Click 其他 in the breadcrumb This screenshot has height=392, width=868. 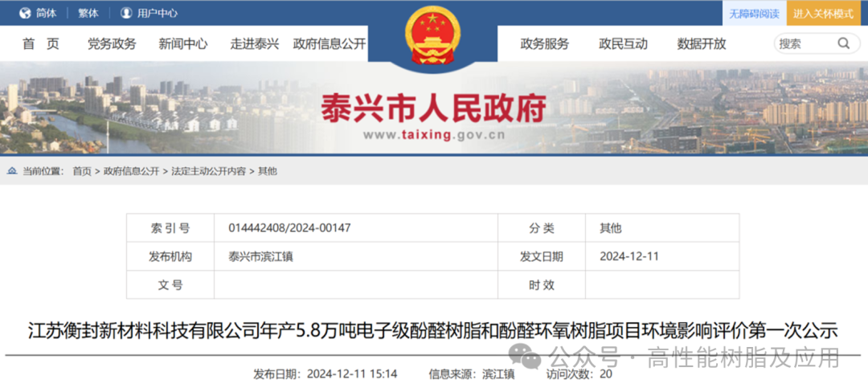tap(268, 171)
